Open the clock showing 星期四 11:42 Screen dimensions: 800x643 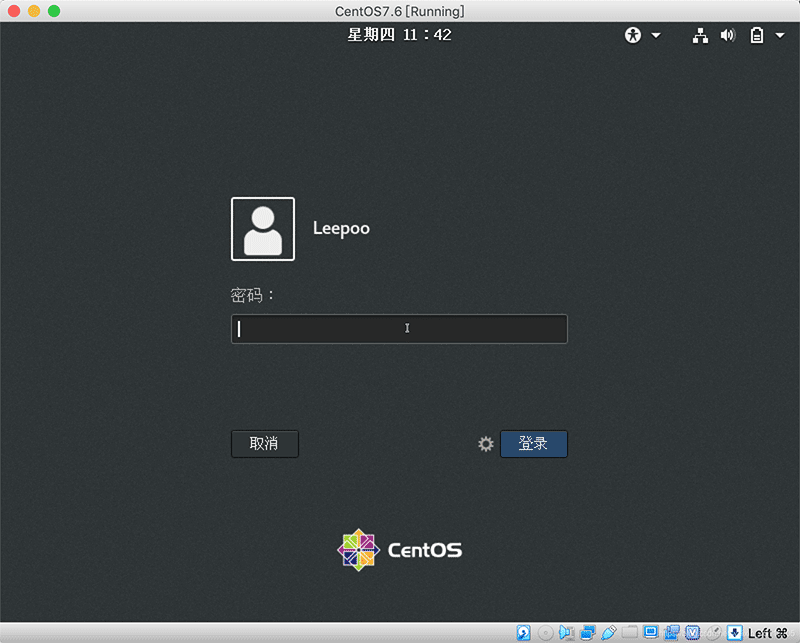399,34
